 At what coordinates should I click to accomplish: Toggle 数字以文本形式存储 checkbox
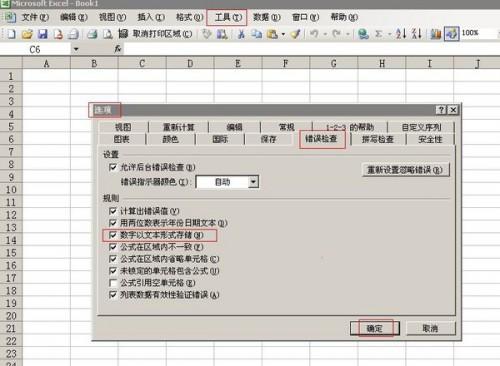click(x=113, y=235)
